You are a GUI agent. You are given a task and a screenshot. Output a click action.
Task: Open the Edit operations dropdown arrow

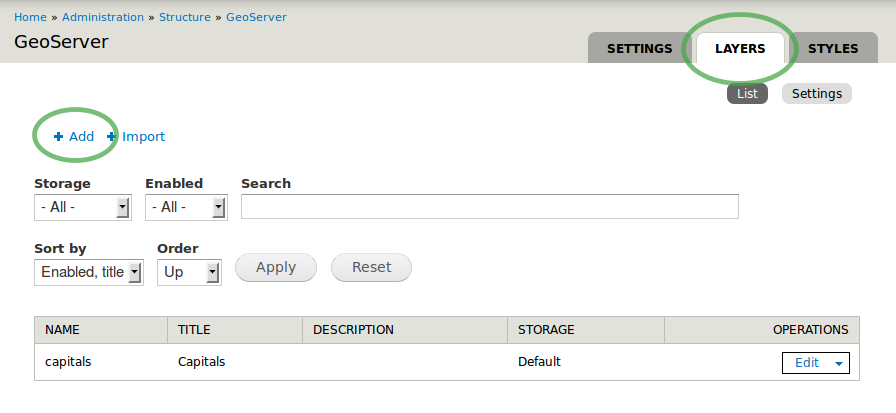(x=838, y=363)
